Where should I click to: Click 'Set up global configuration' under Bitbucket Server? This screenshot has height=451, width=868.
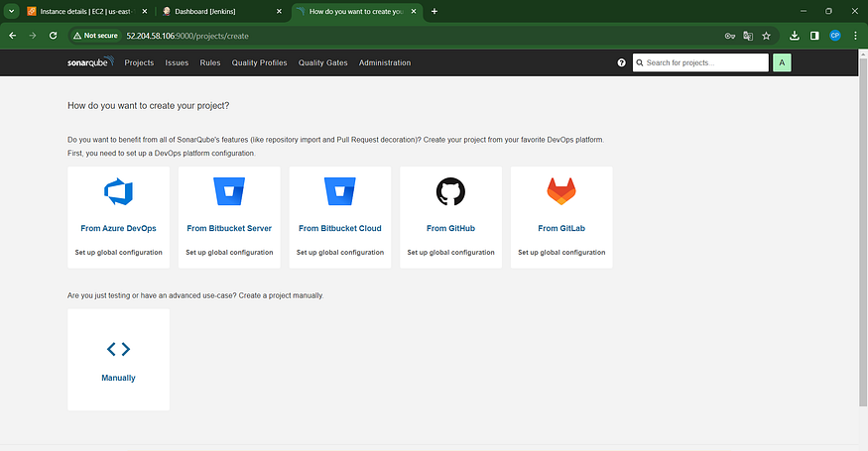coord(229,253)
